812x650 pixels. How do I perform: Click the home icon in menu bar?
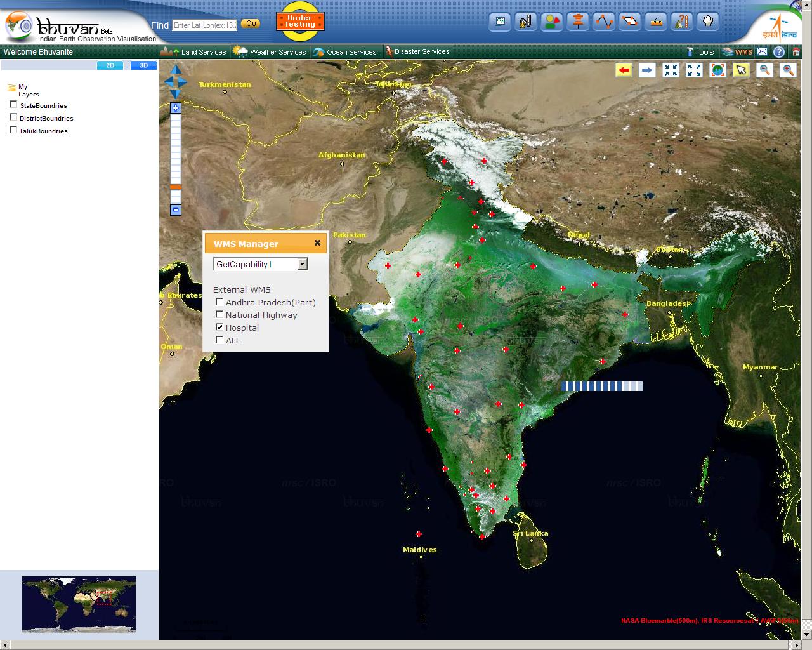[796, 52]
